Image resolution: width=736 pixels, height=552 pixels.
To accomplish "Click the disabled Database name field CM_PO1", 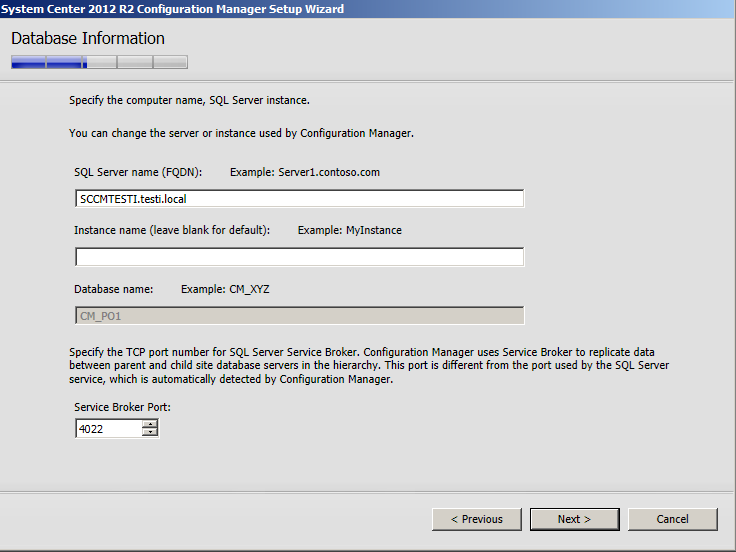I will coord(299,315).
